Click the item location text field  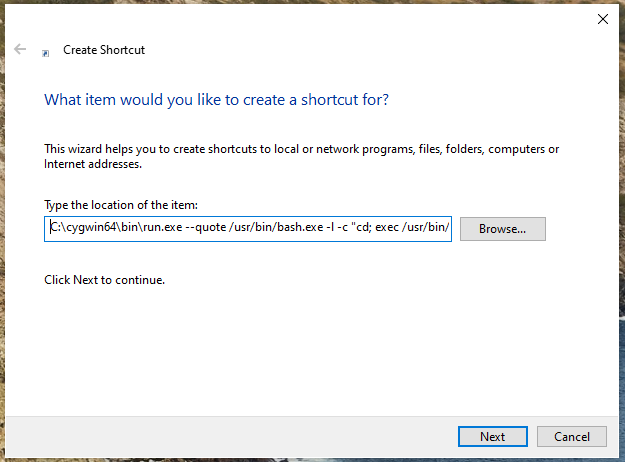(248, 229)
